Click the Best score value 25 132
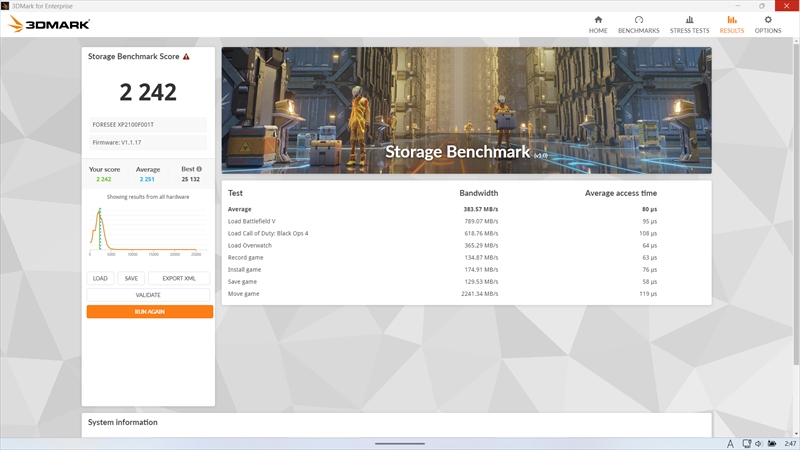The image size is (800, 450). (x=190, y=179)
